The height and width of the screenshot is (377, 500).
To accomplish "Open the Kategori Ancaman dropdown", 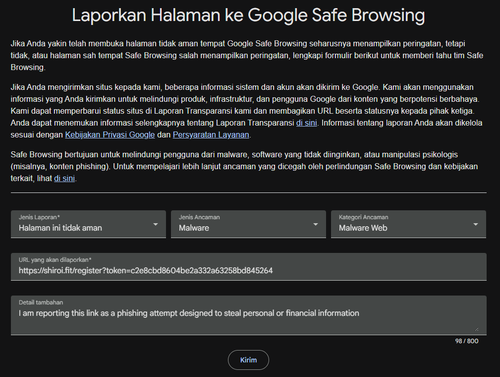I will pos(408,224).
